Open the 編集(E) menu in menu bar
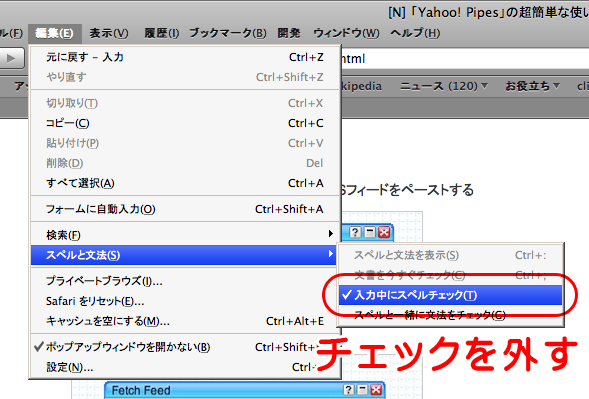 pyautogui.click(x=54, y=33)
